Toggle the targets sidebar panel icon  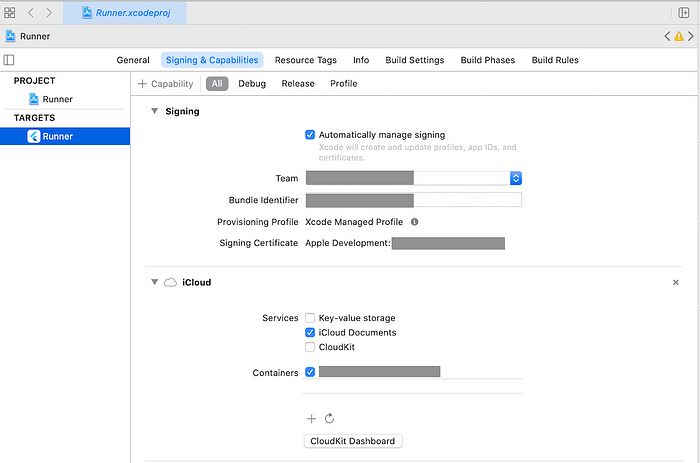[9, 60]
